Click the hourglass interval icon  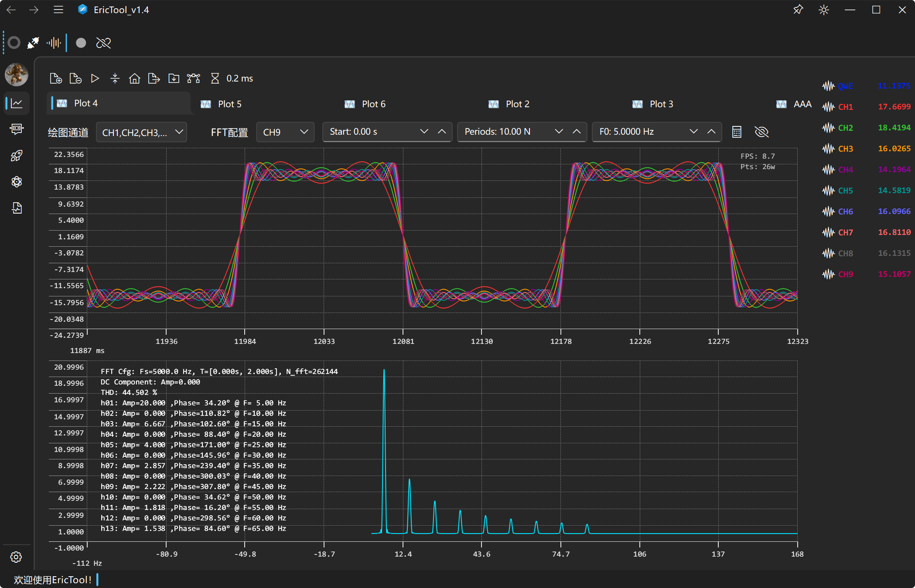click(215, 78)
